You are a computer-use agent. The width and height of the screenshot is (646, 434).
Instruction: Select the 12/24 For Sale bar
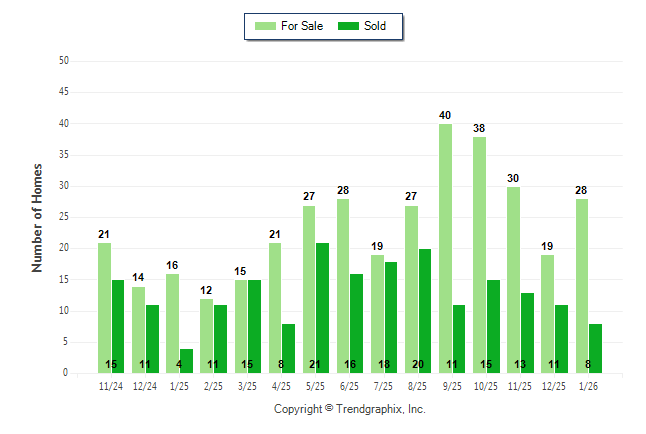[x=138, y=330]
